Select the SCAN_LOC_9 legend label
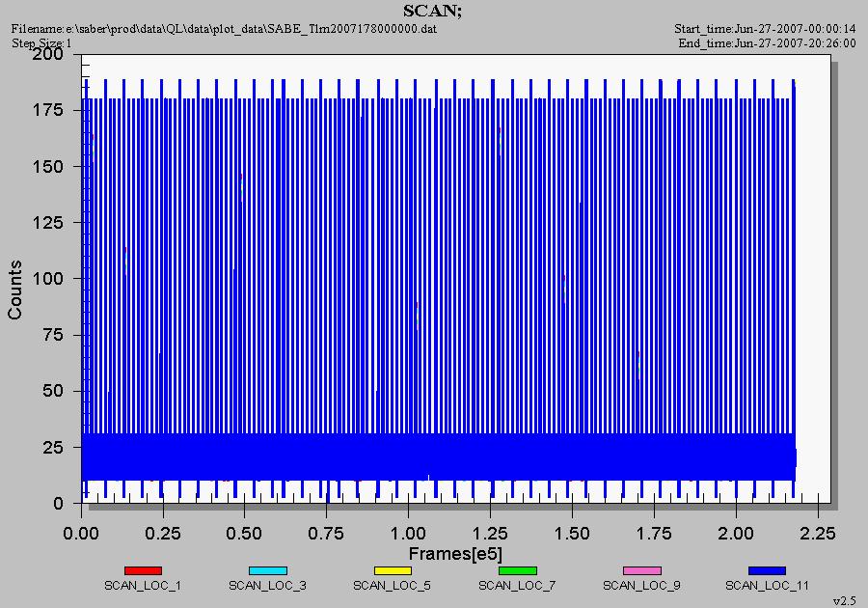Viewport: 868px width, 608px height. pyautogui.click(x=641, y=585)
